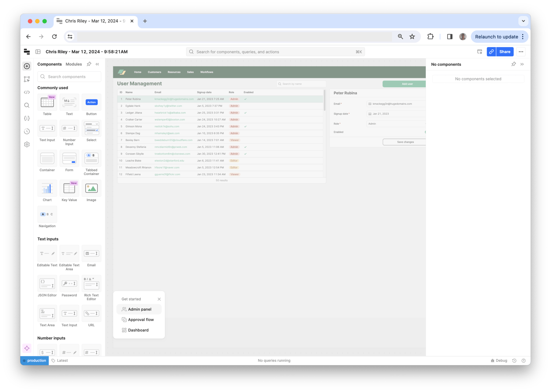Add a Password component
The image size is (551, 392).
pos(69,286)
